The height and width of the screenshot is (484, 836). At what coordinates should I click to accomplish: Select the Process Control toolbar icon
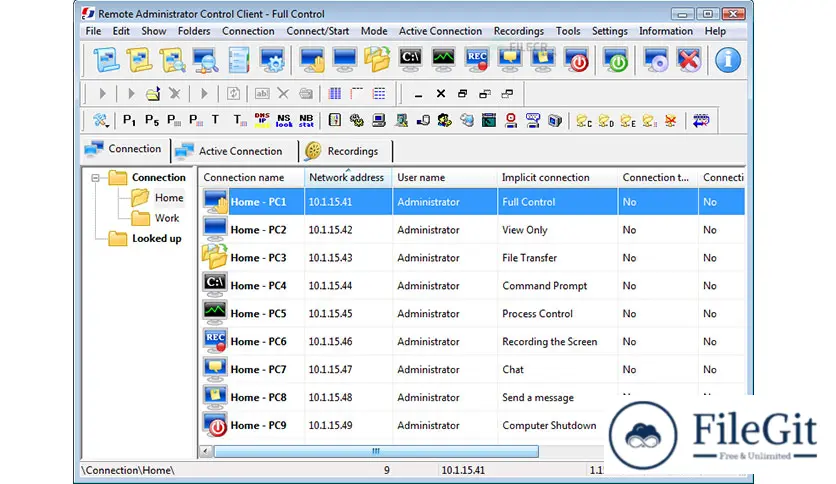tap(443, 60)
